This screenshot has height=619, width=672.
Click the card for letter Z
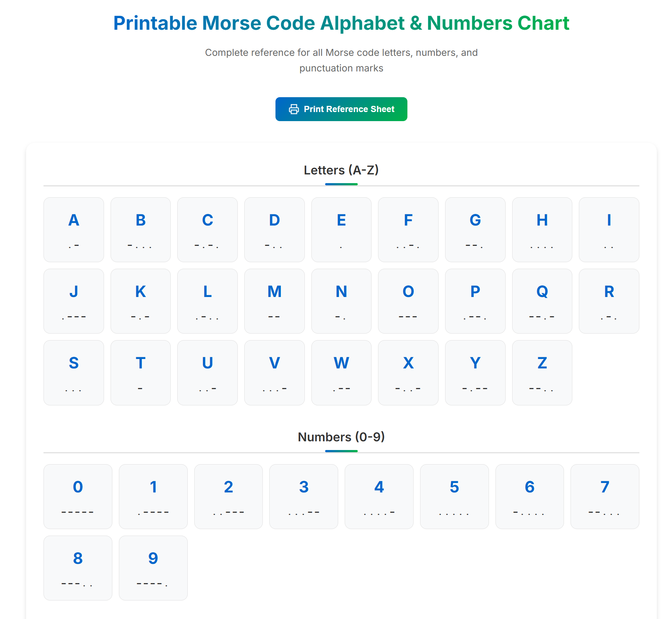pos(542,372)
